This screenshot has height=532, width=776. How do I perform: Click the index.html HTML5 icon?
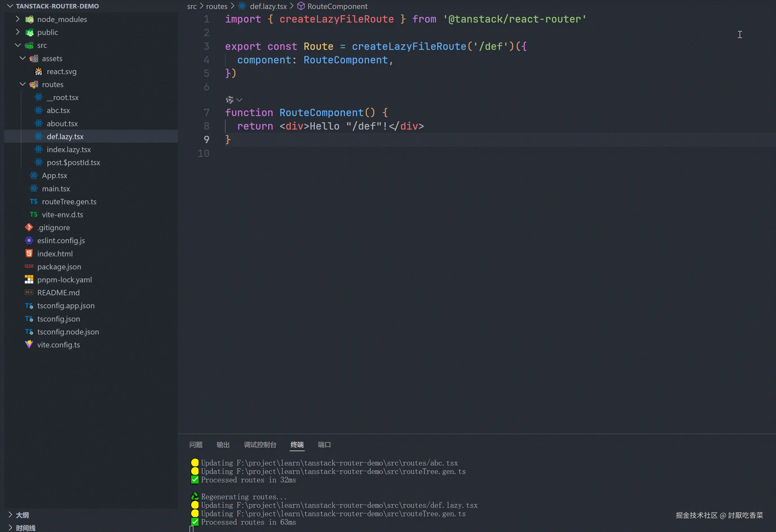click(29, 254)
